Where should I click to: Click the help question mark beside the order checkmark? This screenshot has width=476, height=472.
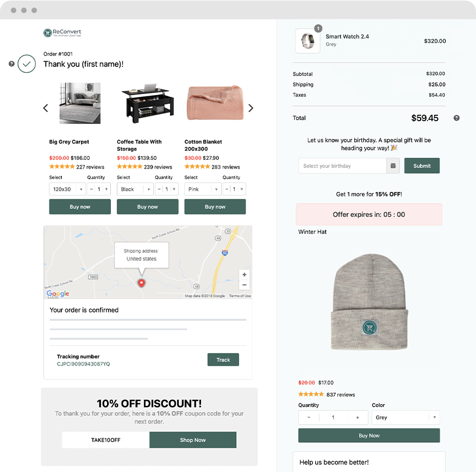tap(11, 64)
